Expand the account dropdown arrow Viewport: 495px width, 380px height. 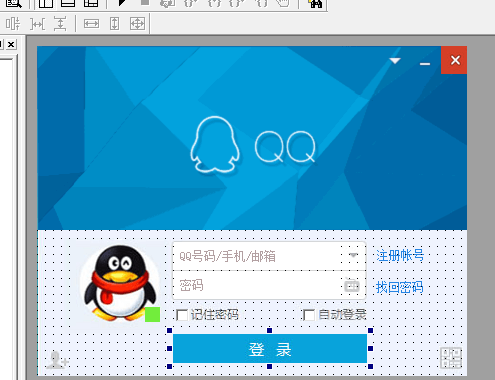pos(353,256)
